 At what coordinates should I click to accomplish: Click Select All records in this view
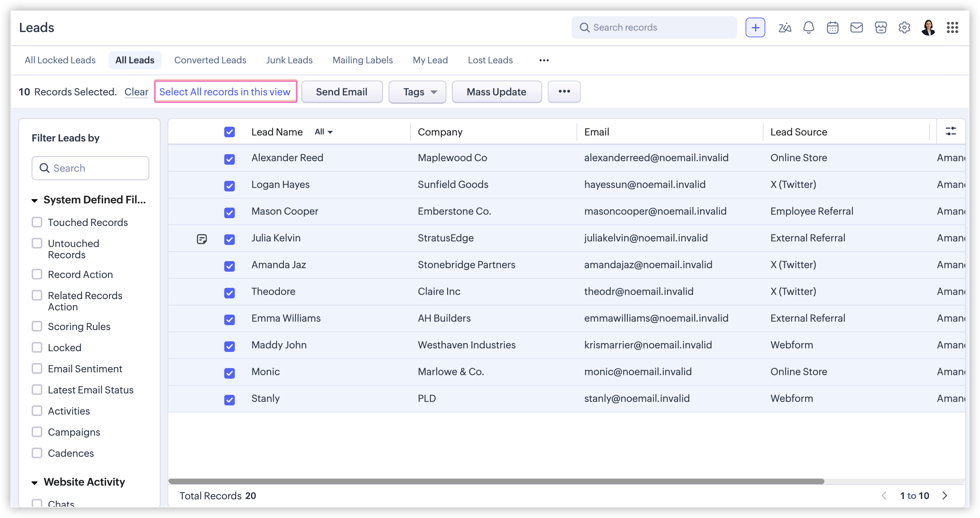[x=225, y=91]
